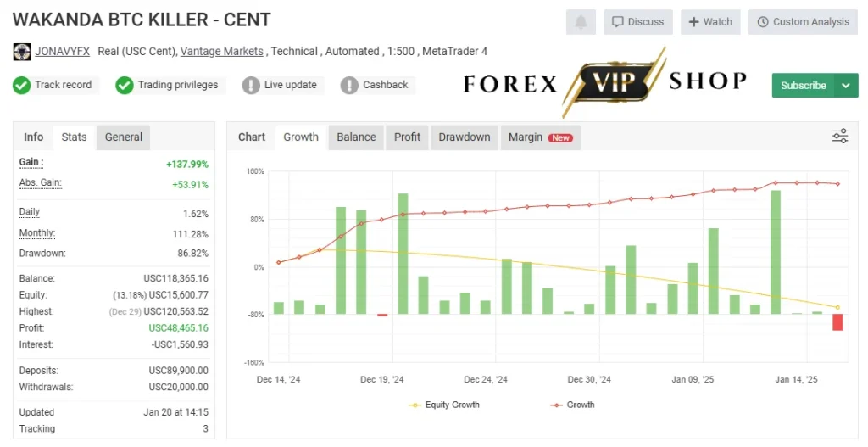Click the Discuss button
868x447 pixels.
click(x=638, y=22)
